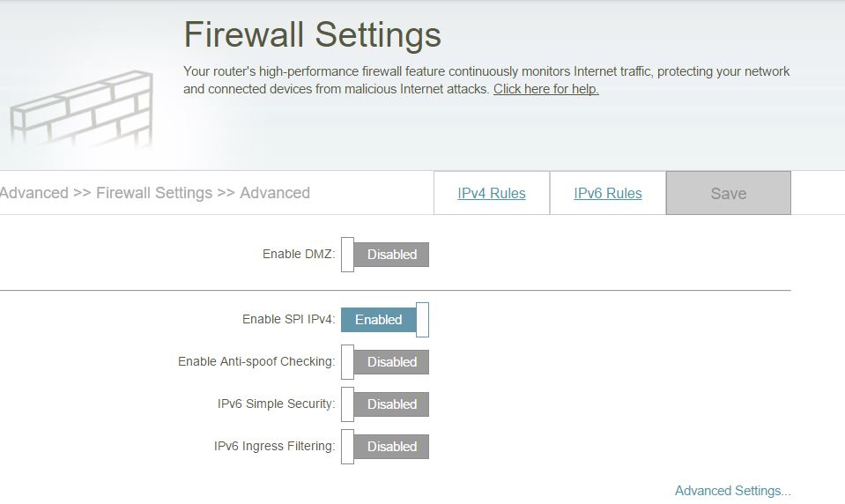Screen dimensions: 845x504
Task: Click the 'Enable SPI IPv4:' label
Action: (288, 320)
